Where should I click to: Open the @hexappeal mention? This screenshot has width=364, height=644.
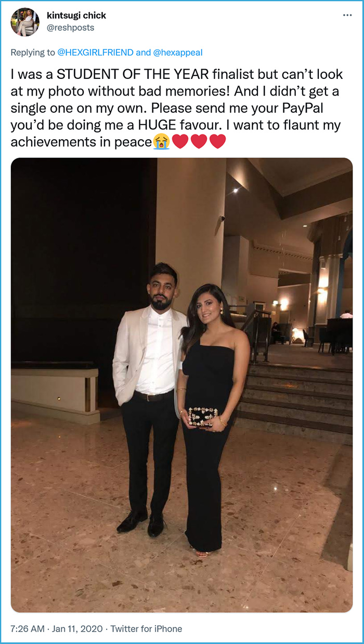click(178, 52)
